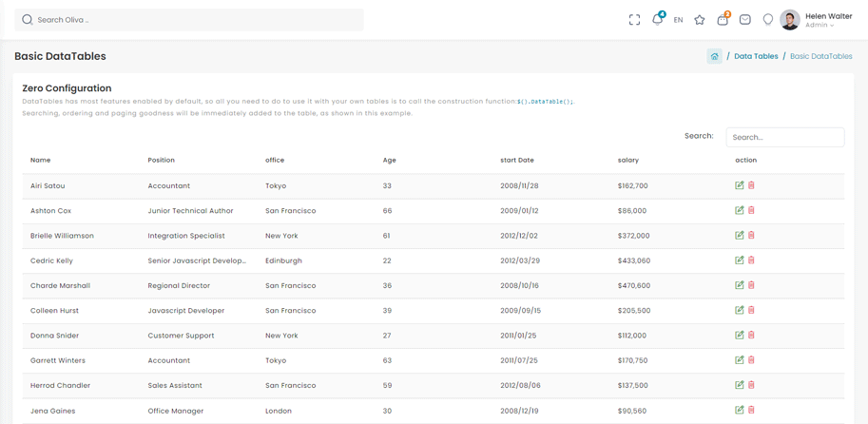This screenshot has height=424, width=868.
Task: Open notifications bell icon
Action: point(657,19)
